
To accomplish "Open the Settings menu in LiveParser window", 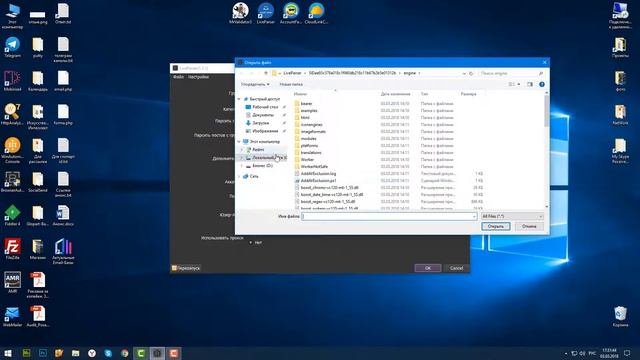I will pyautogui.click(x=198, y=77).
